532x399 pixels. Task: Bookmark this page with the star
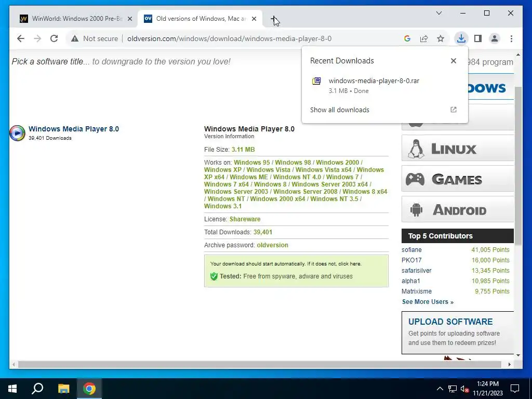click(441, 38)
